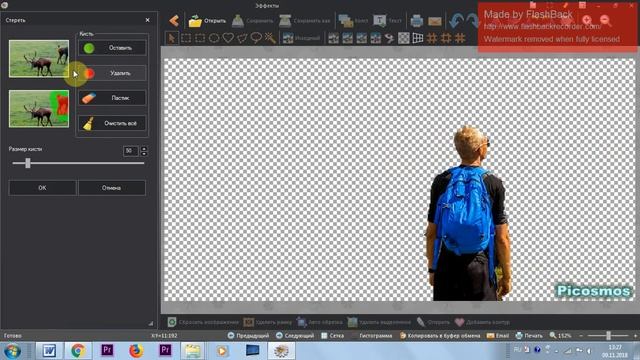
Task: Select the magic wand tool
Action: pos(270,38)
